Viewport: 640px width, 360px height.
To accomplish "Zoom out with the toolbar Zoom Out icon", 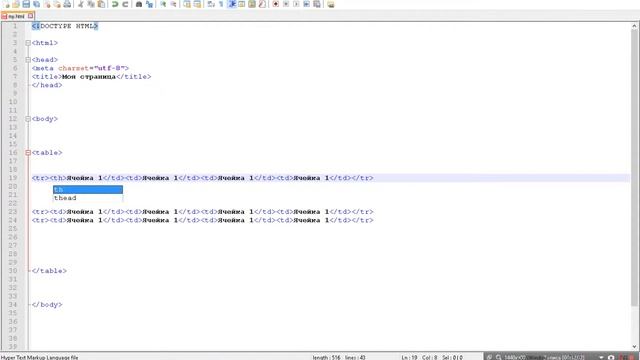I will (173, 4).
